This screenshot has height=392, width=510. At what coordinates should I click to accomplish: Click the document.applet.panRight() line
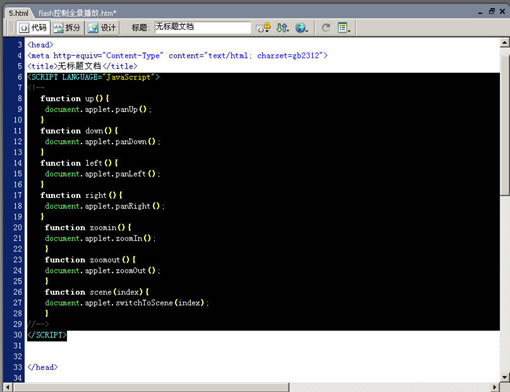tap(105, 206)
